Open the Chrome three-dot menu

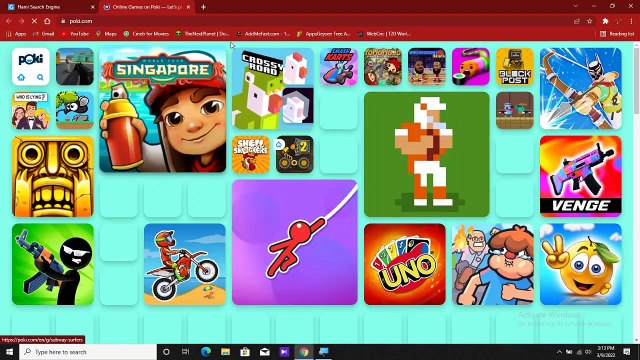pos(631,21)
